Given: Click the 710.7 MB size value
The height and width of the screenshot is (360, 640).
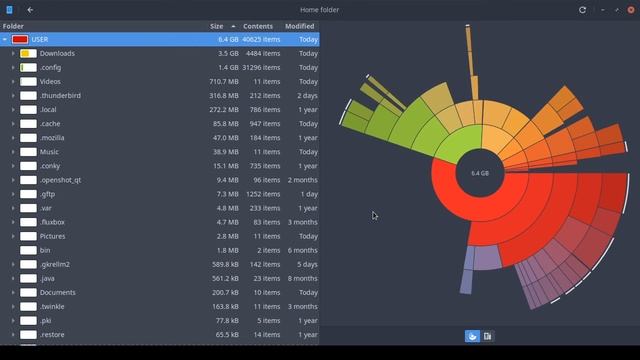Looking at the screenshot, I should [x=224, y=82].
